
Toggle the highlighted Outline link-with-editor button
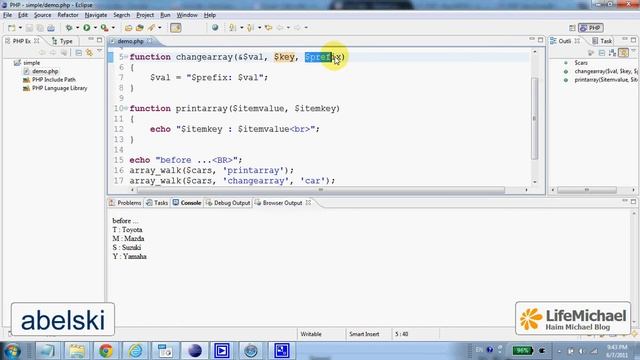(623, 52)
